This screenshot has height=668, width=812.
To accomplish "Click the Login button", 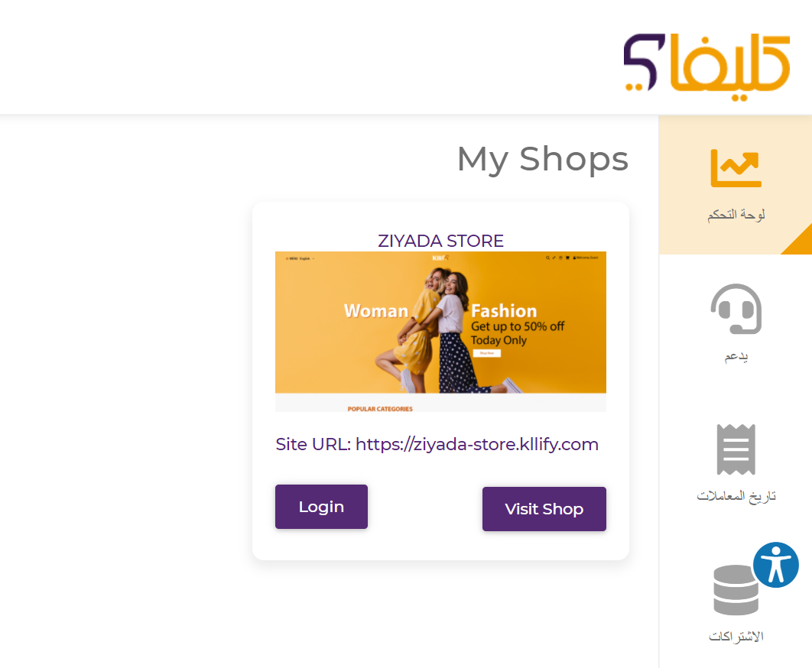I will click(x=322, y=507).
